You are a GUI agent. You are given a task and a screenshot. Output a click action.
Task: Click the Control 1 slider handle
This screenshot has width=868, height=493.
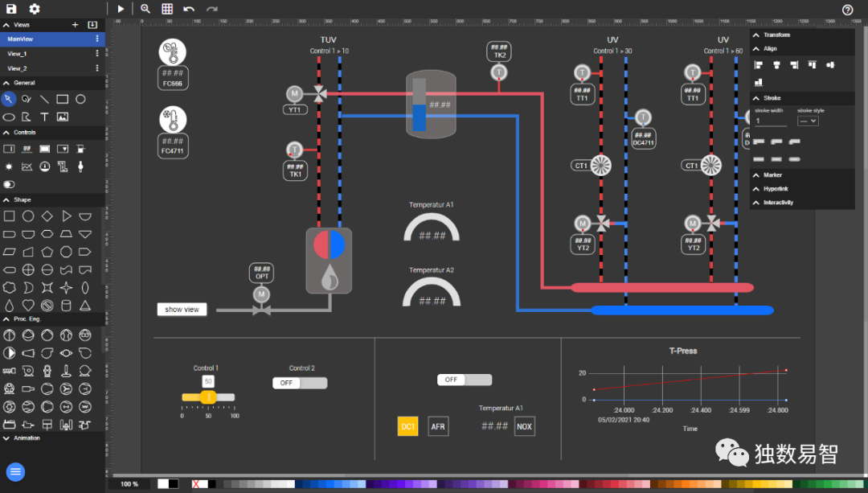click(x=208, y=396)
